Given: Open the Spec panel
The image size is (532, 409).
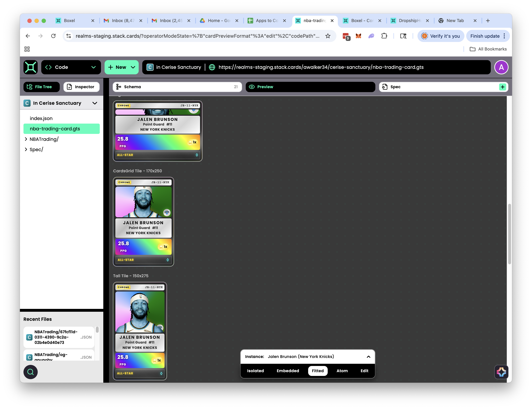Looking at the screenshot, I should [443, 87].
